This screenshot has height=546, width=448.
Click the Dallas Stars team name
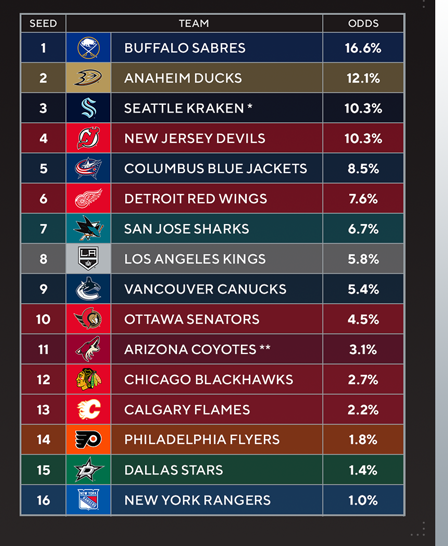[173, 470]
